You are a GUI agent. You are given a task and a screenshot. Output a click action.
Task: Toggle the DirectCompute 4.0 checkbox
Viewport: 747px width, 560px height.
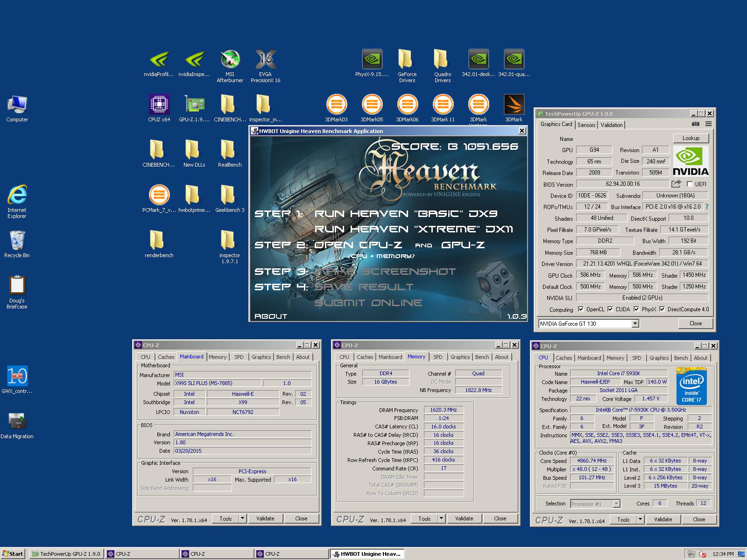[662, 309]
